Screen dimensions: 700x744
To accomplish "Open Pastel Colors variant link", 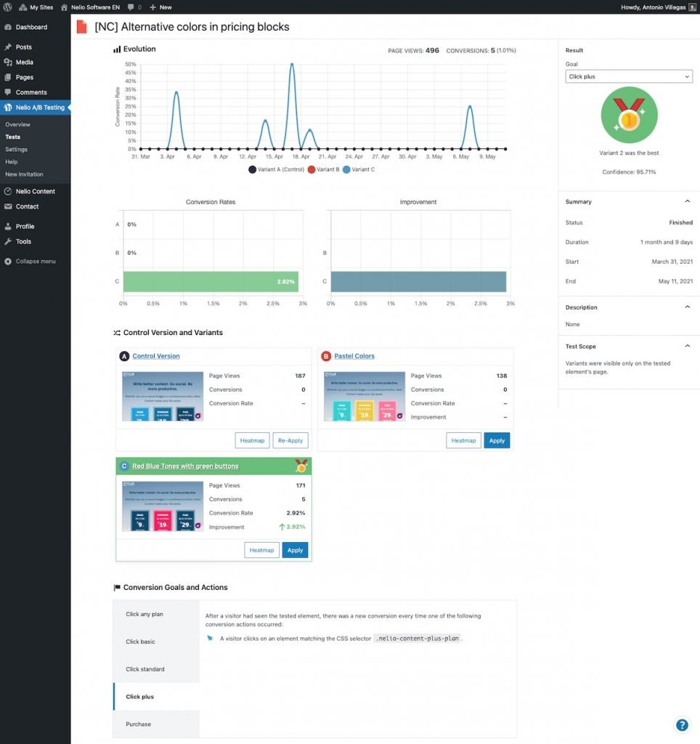I will coord(354,356).
